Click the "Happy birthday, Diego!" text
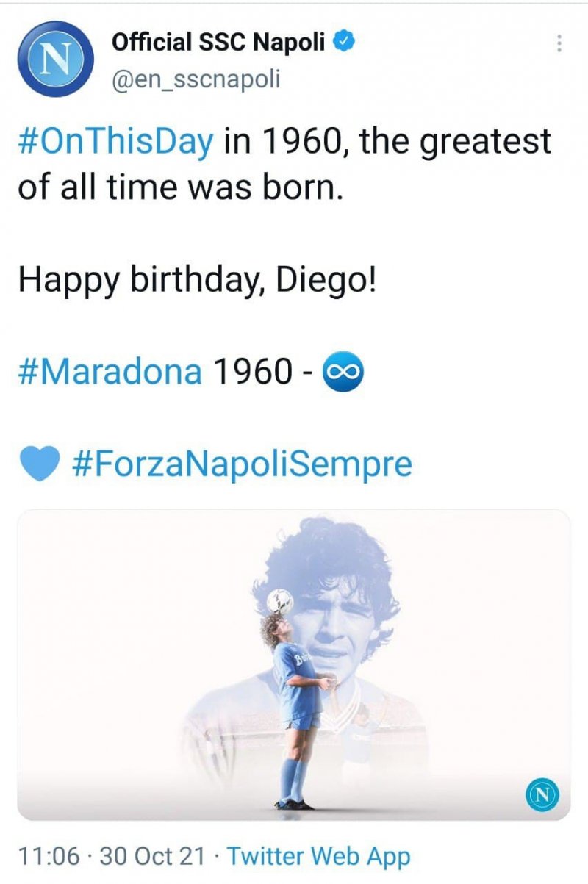This screenshot has width=588, height=884. click(197, 280)
